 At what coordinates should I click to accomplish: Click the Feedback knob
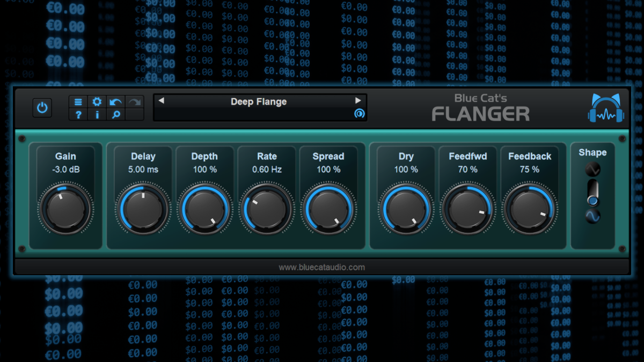529,209
